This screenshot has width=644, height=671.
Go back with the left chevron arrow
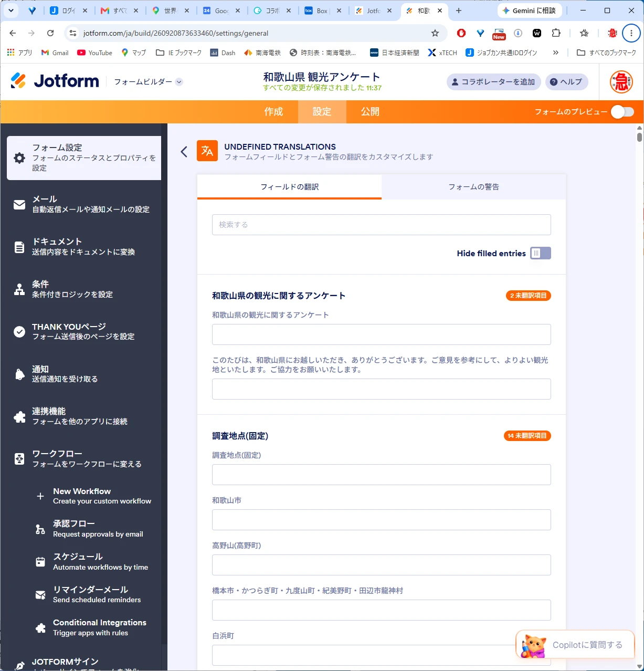pyautogui.click(x=184, y=152)
